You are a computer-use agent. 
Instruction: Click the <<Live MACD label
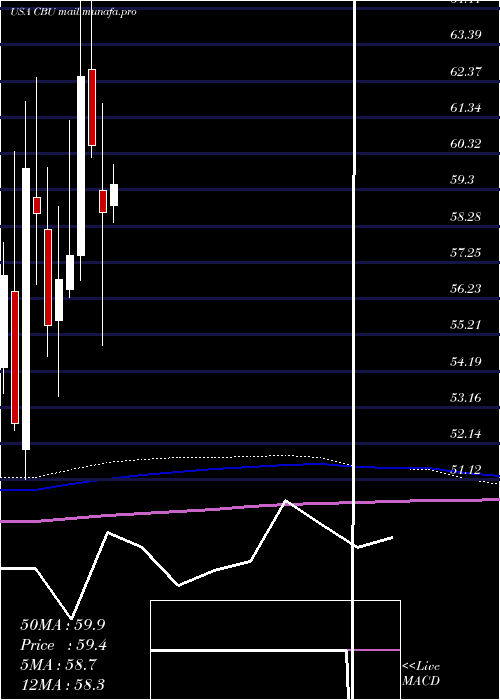pos(421,674)
